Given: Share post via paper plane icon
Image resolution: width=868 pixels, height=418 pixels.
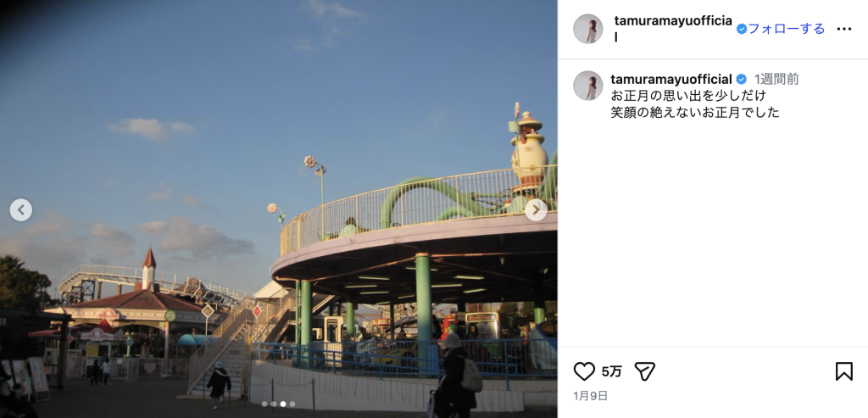Looking at the screenshot, I should (644, 371).
